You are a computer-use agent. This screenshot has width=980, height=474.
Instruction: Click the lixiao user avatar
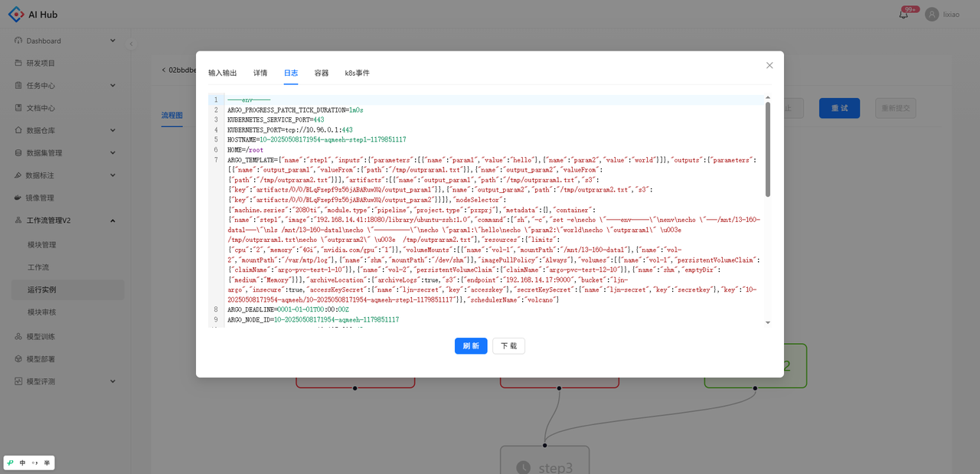pos(932,14)
